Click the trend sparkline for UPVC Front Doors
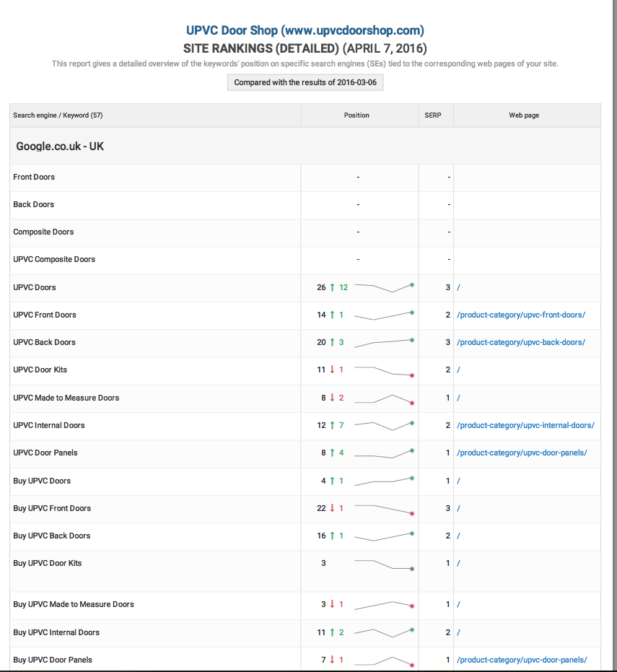Screen dimensions: 617x672 pos(385,315)
